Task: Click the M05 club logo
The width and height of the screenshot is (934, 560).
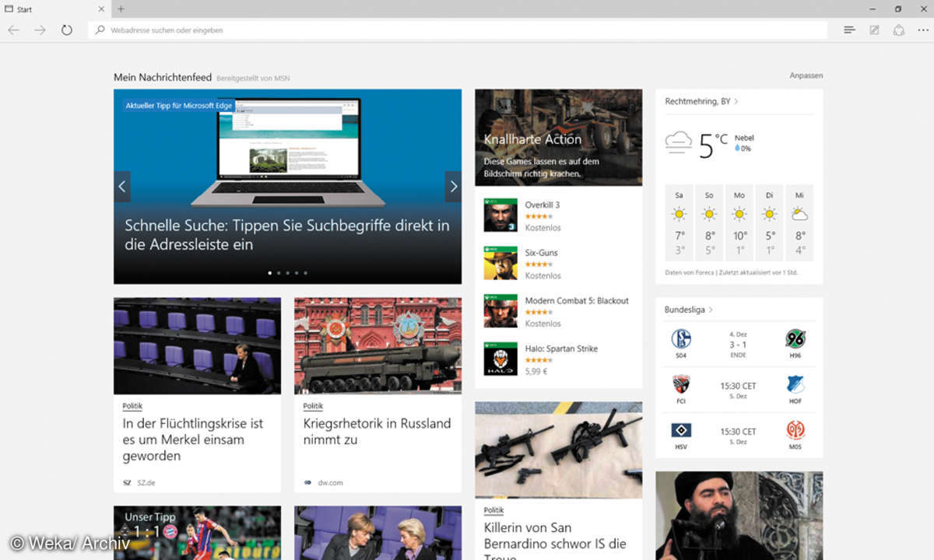Action: click(795, 430)
